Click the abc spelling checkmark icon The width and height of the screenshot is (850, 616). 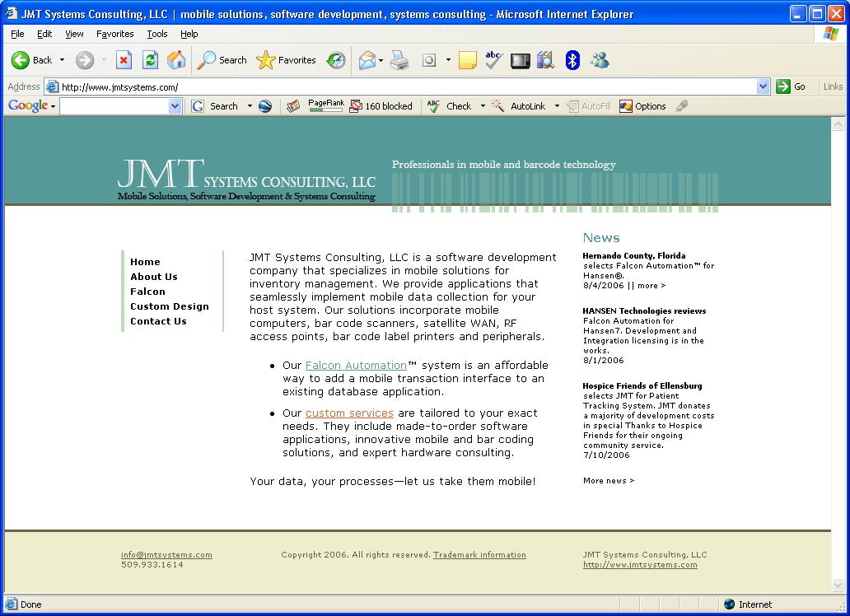point(494,60)
